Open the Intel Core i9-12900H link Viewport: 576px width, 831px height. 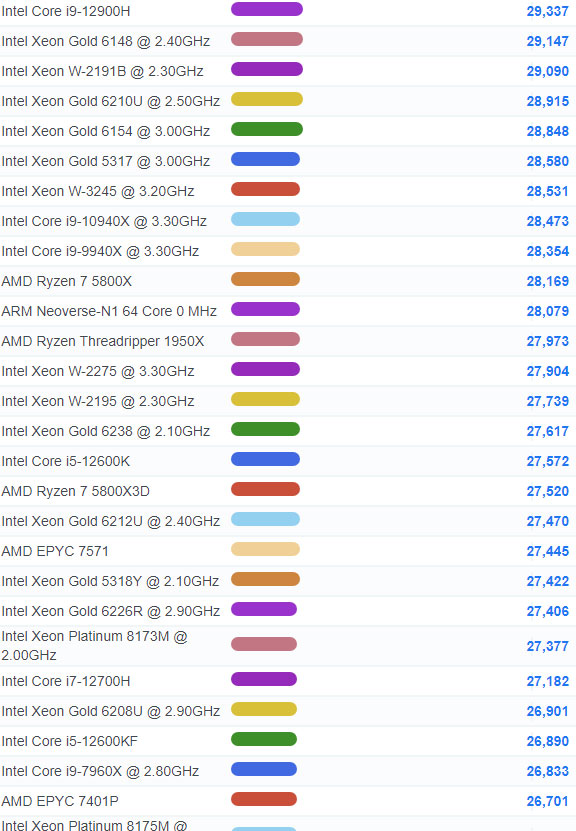pos(66,11)
